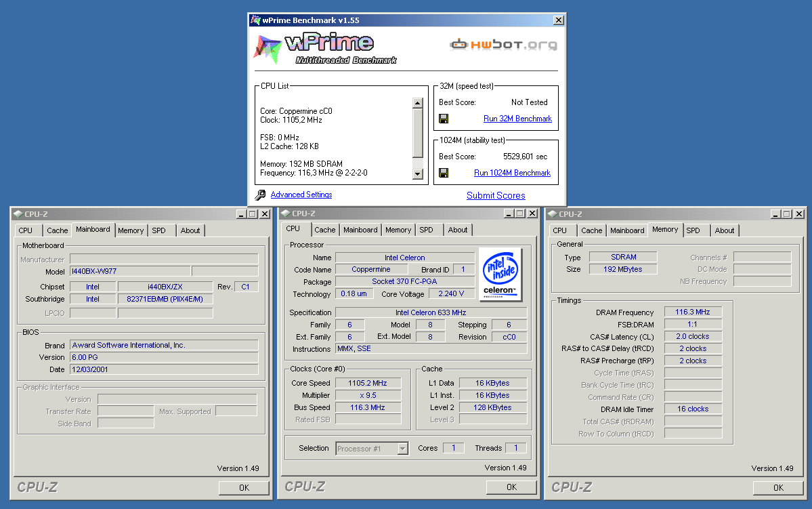Screen dimensions: 812x509
Task: Click title bar icon of Mainboard CPU-Z window
Action: click(18, 214)
